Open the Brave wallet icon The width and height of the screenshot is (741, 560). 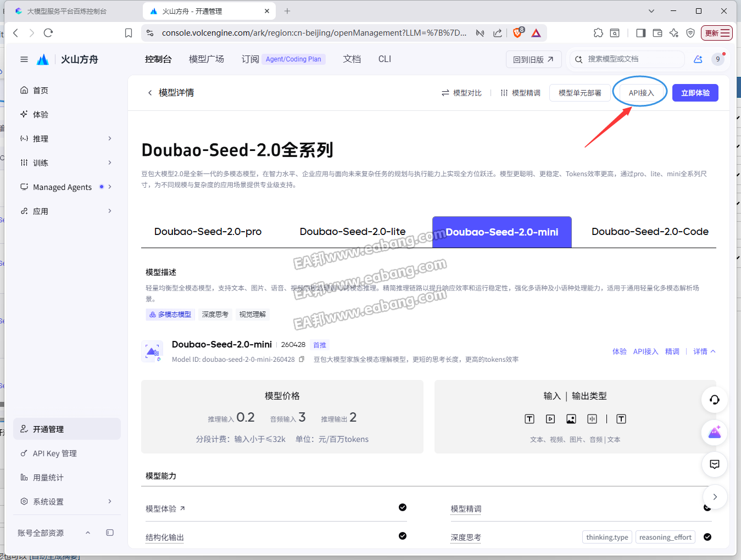pos(658,33)
